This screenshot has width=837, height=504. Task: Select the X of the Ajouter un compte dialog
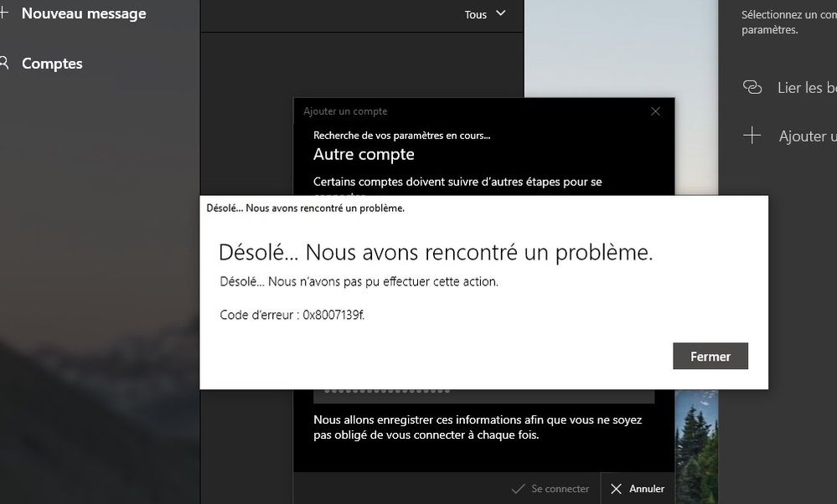point(655,111)
